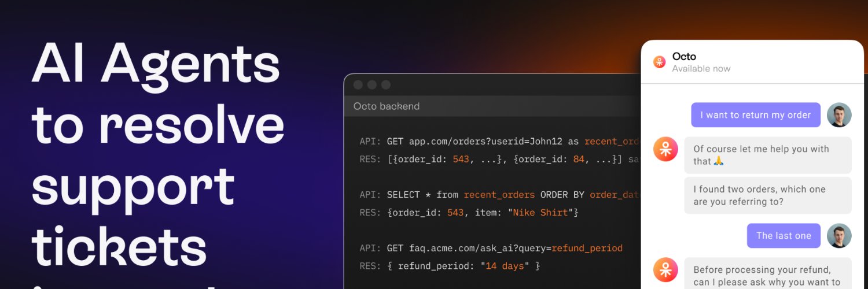Click Octo bot avatar beside "Of course let me help"

(x=665, y=149)
